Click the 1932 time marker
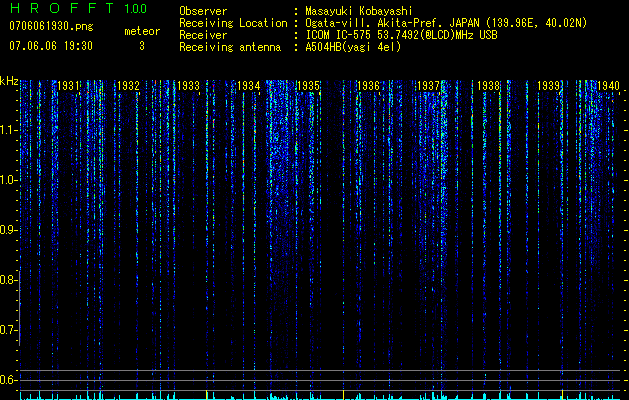This screenshot has height=400, width=629. tap(128, 86)
